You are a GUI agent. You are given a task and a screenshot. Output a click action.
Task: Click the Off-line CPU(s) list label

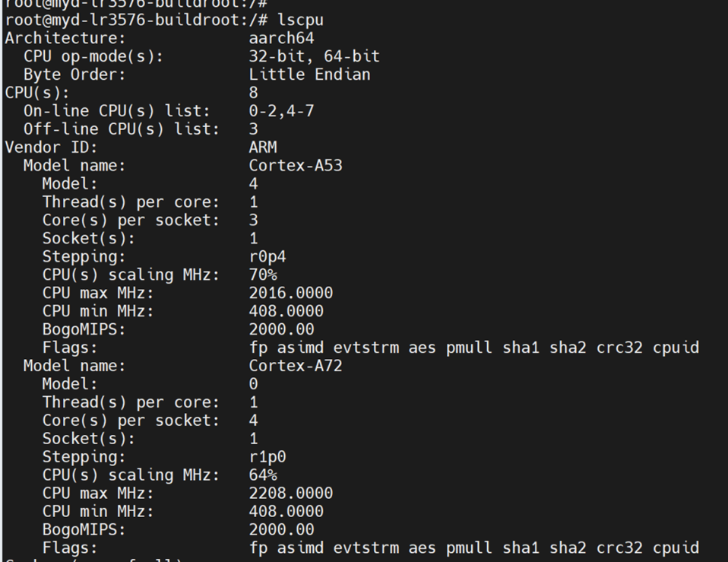(122, 129)
